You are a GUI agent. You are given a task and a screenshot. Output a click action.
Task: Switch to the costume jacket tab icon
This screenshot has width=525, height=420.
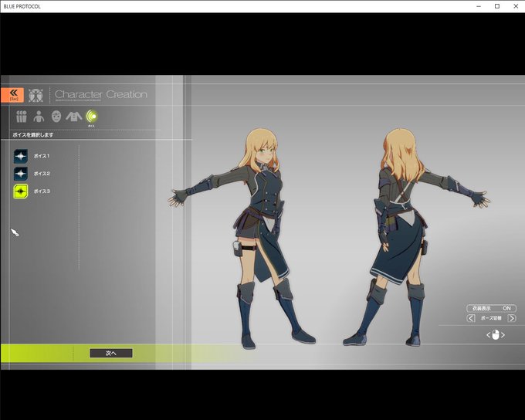pyautogui.click(x=73, y=117)
